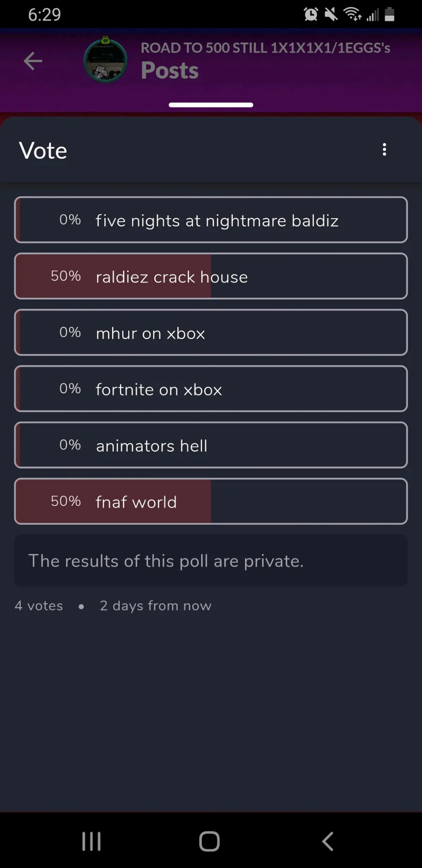Image resolution: width=422 pixels, height=868 pixels.
Task: Tap the back arrow in header
Action: (33, 61)
